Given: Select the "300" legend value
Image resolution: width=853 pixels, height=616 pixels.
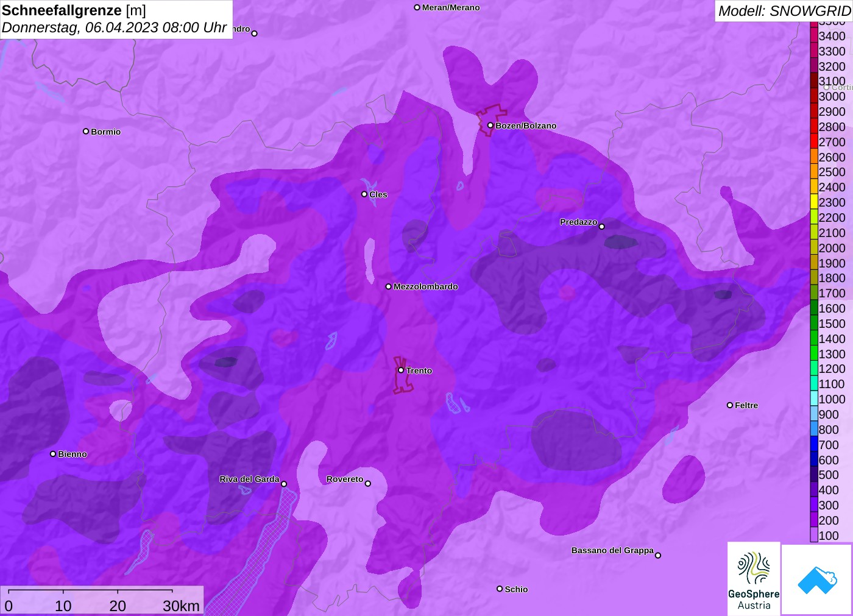Looking at the screenshot, I should coord(829,505).
